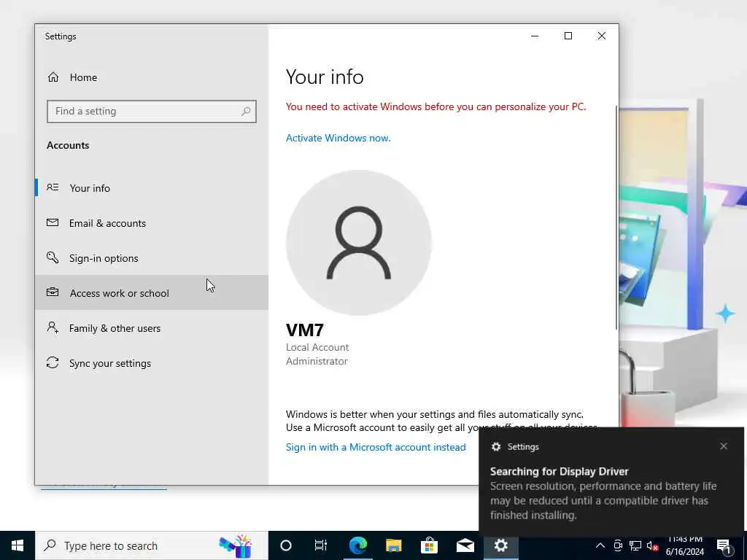Open the Windows Start menu
The image size is (747, 560).
click(18, 545)
